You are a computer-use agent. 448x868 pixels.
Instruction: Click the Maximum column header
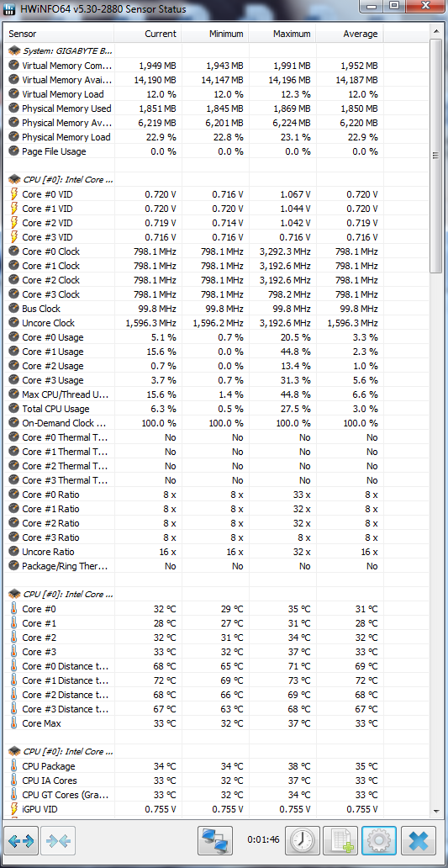[x=282, y=34]
